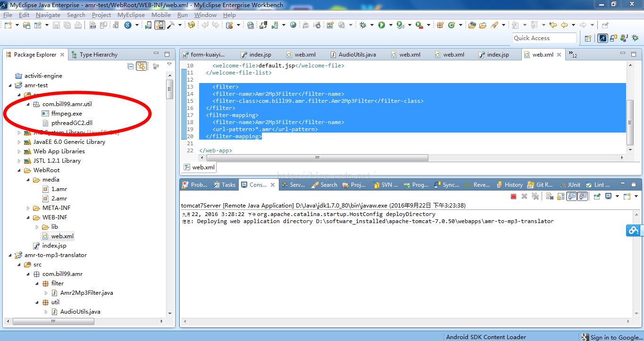Click the Package Explorer View Menu triangle
This screenshot has height=341, width=644.
169,65
